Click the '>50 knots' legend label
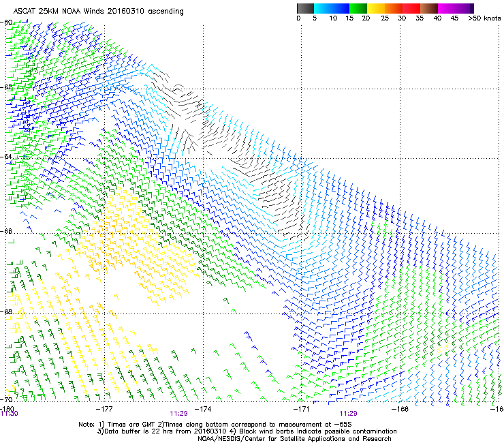 click(484, 18)
